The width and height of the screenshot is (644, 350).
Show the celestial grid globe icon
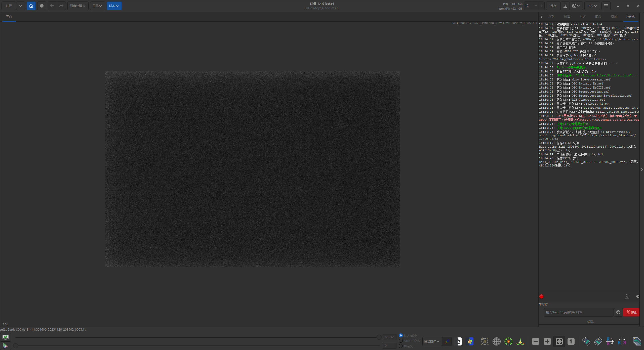[496, 341]
